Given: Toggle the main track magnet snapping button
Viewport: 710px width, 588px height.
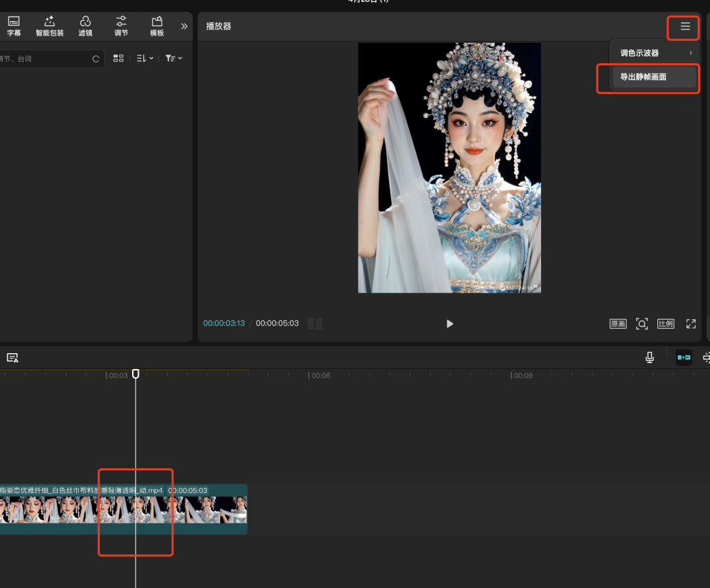Looking at the screenshot, I should 684,357.
